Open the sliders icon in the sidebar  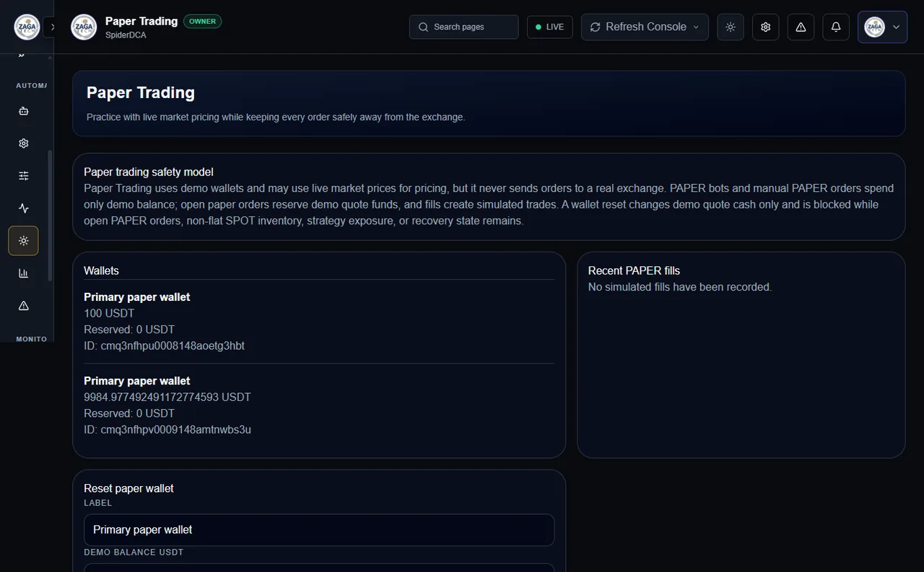[x=23, y=176]
